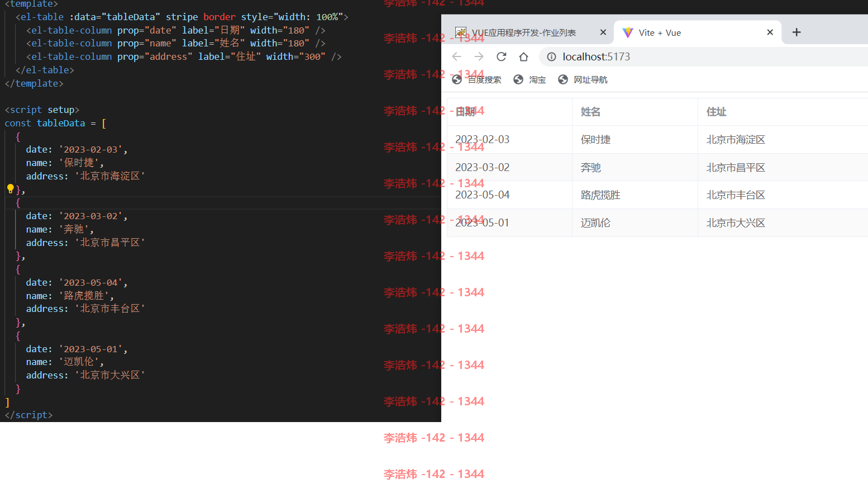This screenshot has width=868, height=483.
Task: Click the name: '迈凯伦' line in code
Action: pos(65,362)
